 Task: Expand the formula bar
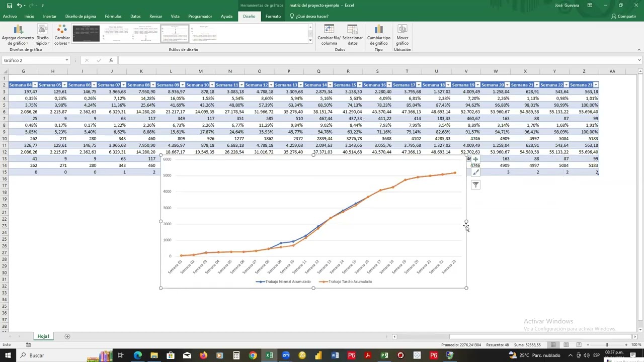(639, 60)
